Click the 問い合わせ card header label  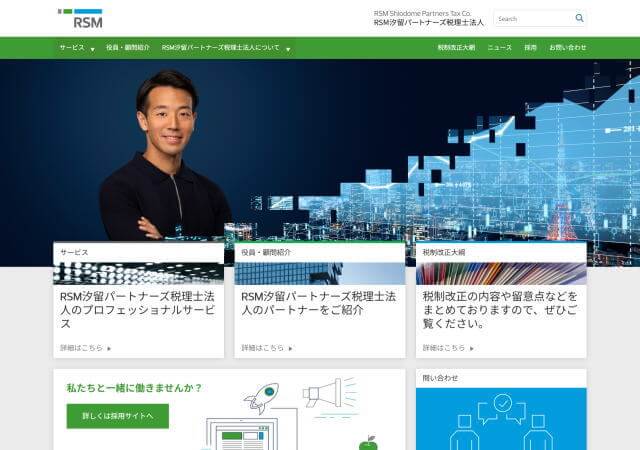point(440,378)
